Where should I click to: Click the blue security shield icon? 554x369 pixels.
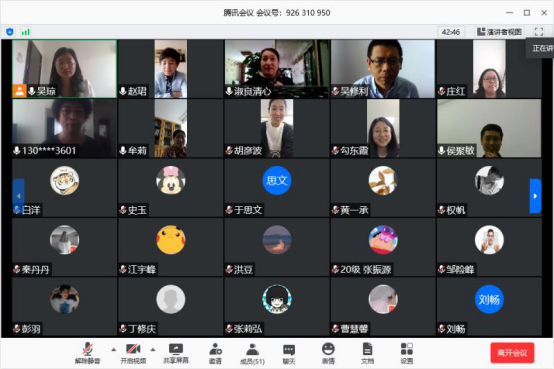pos(10,32)
